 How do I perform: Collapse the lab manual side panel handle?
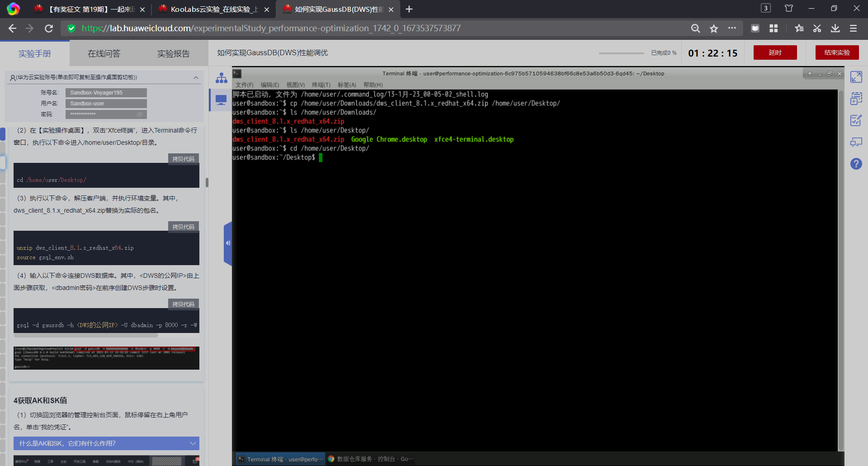pyautogui.click(x=228, y=243)
